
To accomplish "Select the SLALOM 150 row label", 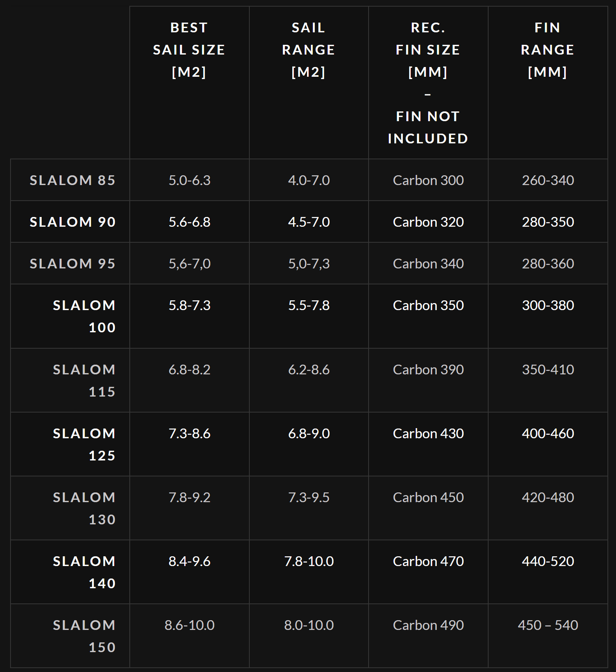I will tap(84, 636).
